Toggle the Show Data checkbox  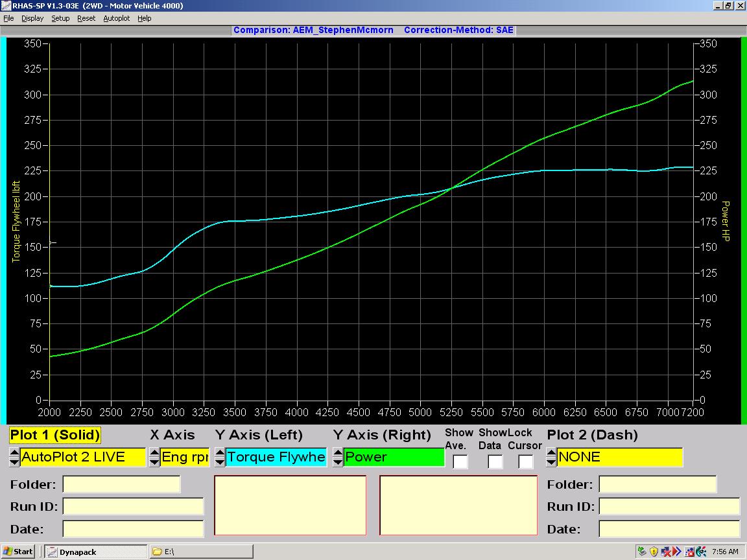(495, 461)
